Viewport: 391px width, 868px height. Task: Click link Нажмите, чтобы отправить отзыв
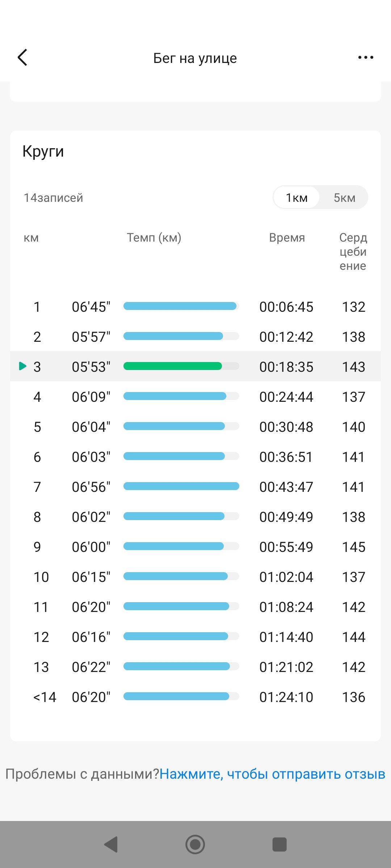point(272,774)
